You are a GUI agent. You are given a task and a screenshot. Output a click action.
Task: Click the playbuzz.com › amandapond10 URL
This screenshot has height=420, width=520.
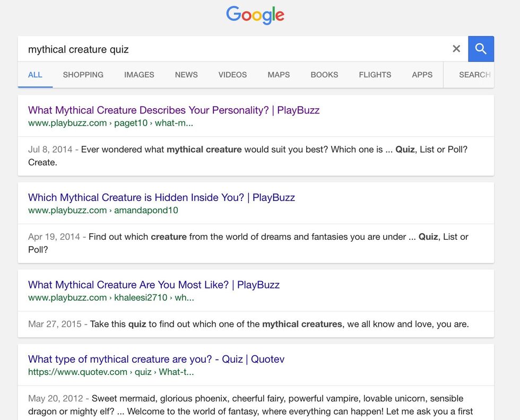point(103,210)
